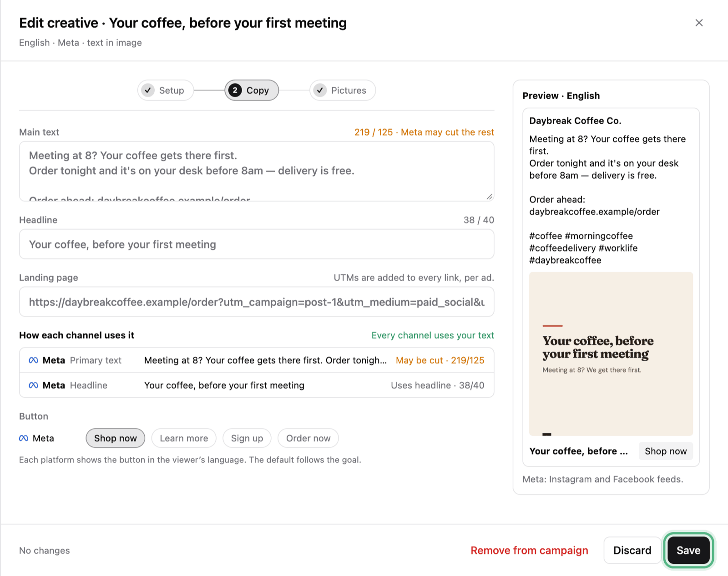This screenshot has width=728, height=576.
Task: Go to the Setup step
Action: (166, 90)
